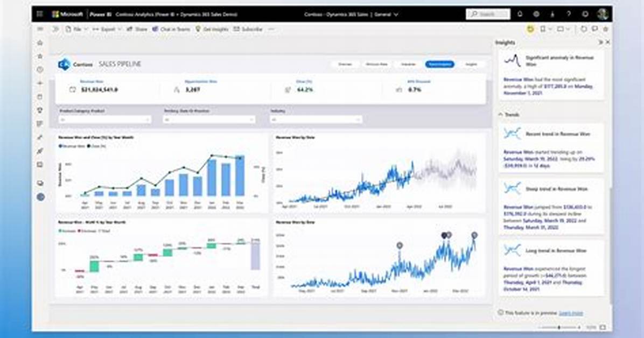644x338 pixels.
Task: Go to Home in left navigation
Action: (40, 43)
